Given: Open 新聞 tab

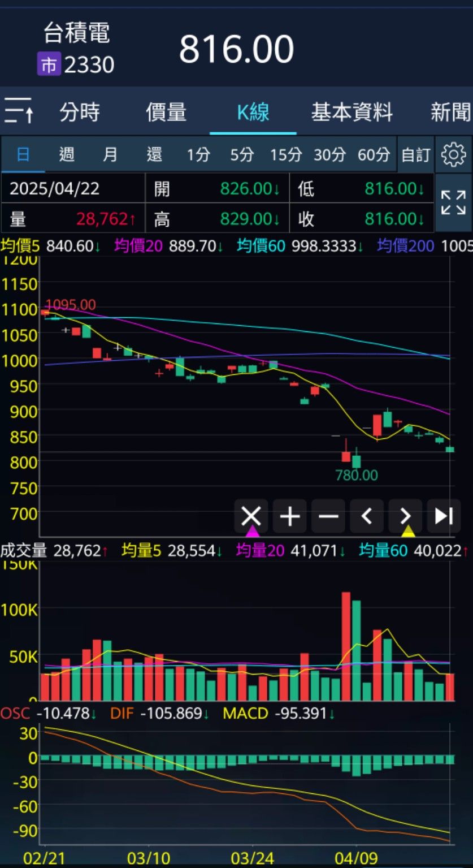Looking at the screenshot, I should pos(450,112).
